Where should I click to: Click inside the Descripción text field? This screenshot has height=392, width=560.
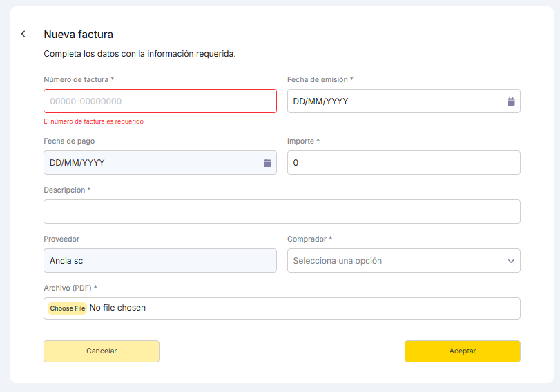tap(282, 212)
